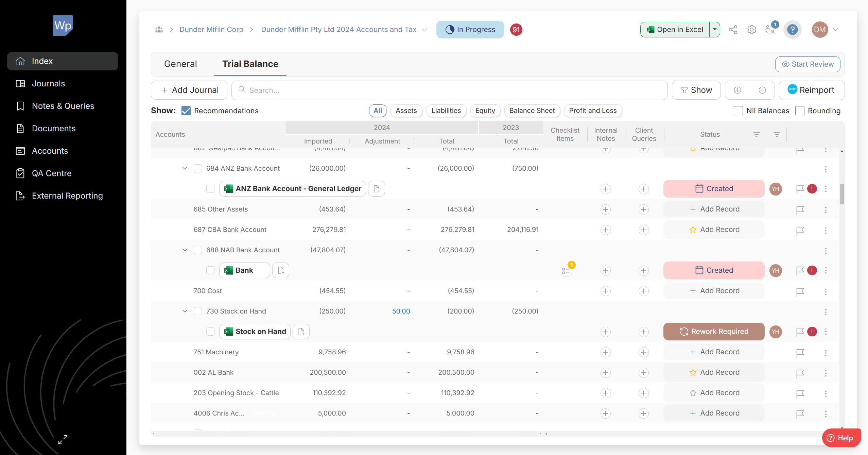Collapse the 688 NAB Bank Account row
The image size is (868, 455).
[185, 250]
